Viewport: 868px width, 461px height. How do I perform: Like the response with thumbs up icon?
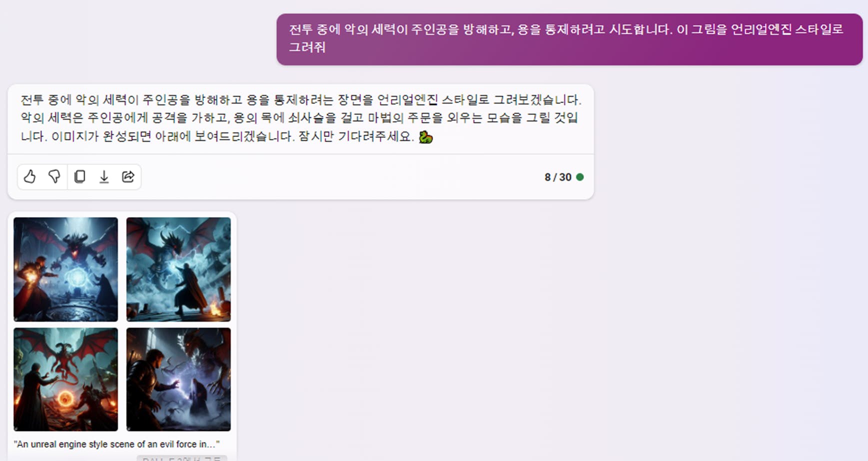pyautogui.click(x=30, y=176)
